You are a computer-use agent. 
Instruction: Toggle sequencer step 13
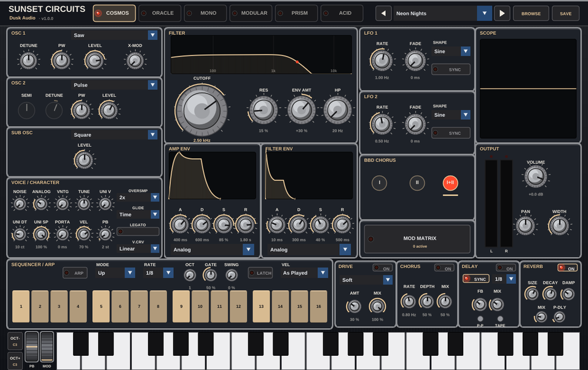pyautogui.click(x=261, y=307)
